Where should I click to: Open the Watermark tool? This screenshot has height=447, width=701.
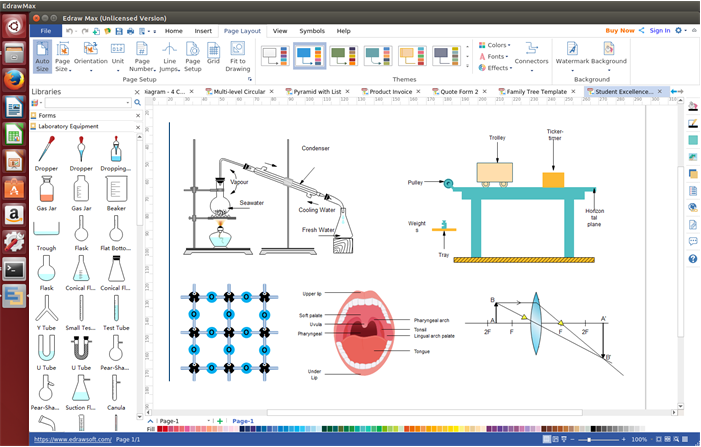click(572, 56)
